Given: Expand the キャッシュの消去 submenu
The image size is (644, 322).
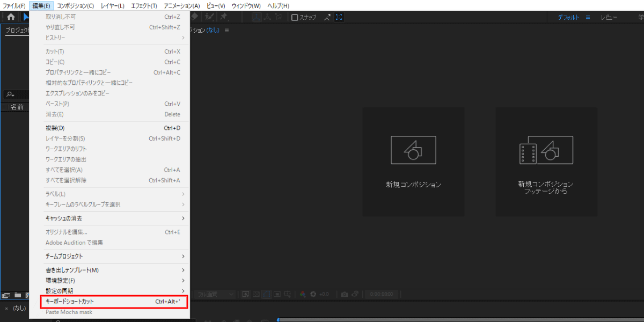Looking at the screenshot, I should 109,218.
